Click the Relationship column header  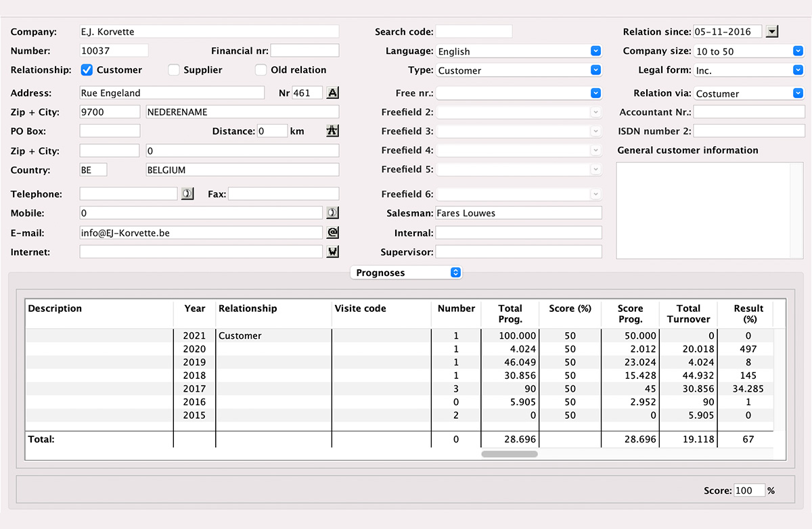tap(273, 314)
